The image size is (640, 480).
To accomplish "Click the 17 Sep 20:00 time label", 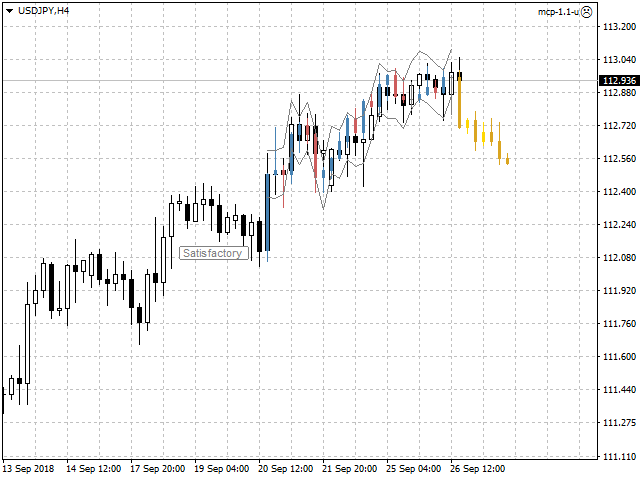I will point(157,468).
